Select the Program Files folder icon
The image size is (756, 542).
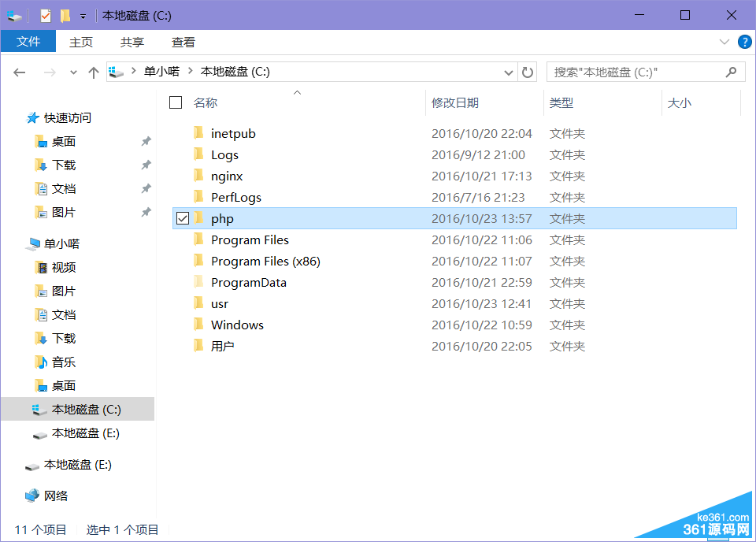(x=198, y=239)
